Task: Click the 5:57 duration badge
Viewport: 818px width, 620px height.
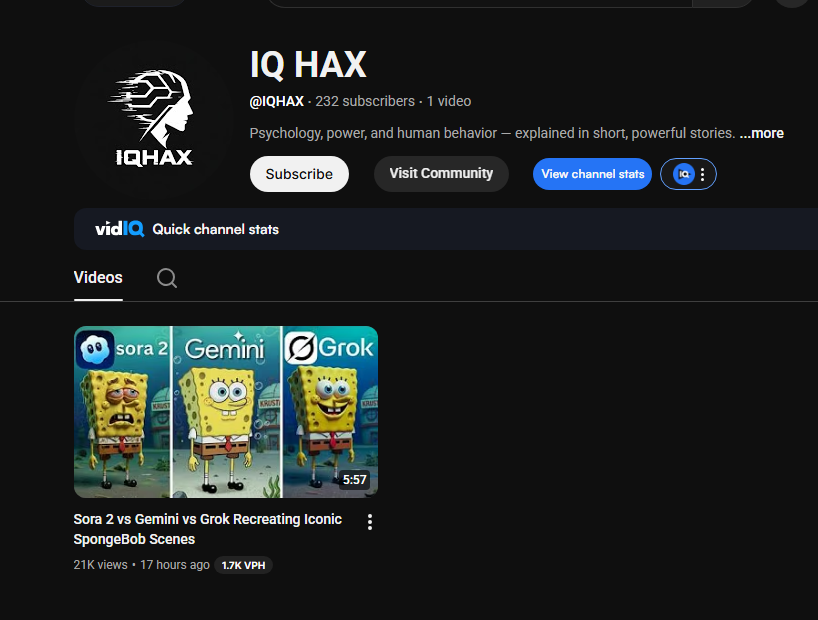Action: tap(354, 480)
